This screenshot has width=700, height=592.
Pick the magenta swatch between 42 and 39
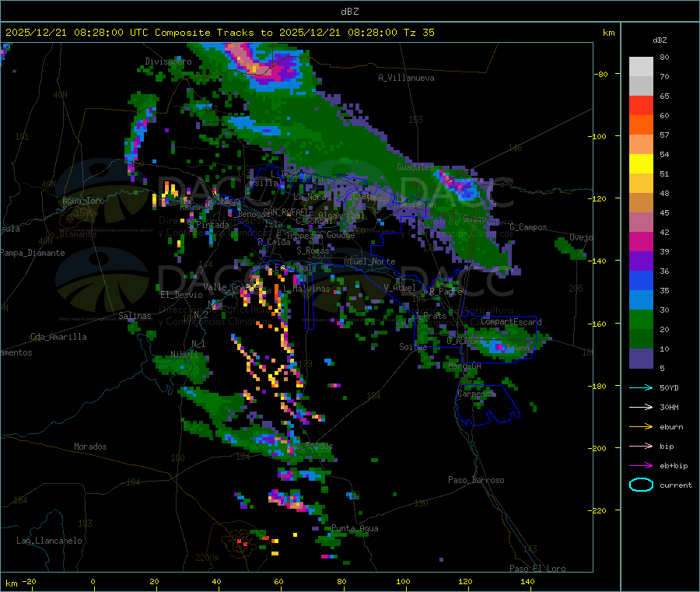coord(641,241)
